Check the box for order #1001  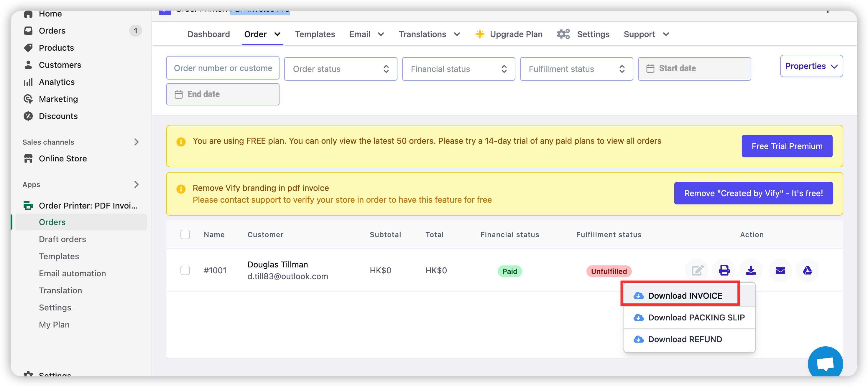pos(185,270)
